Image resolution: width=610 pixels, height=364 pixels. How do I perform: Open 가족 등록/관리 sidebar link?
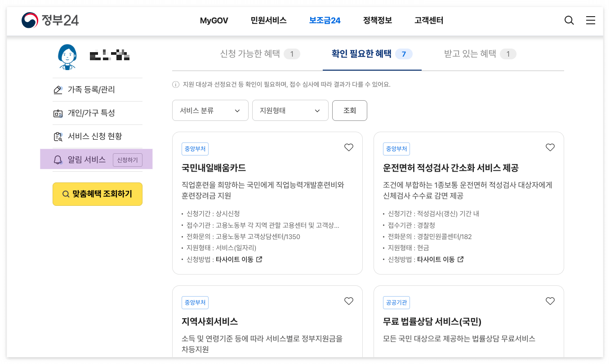(91, 90)
